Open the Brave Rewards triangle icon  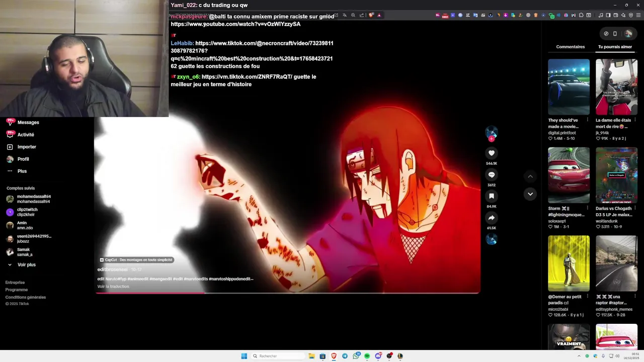379,15
